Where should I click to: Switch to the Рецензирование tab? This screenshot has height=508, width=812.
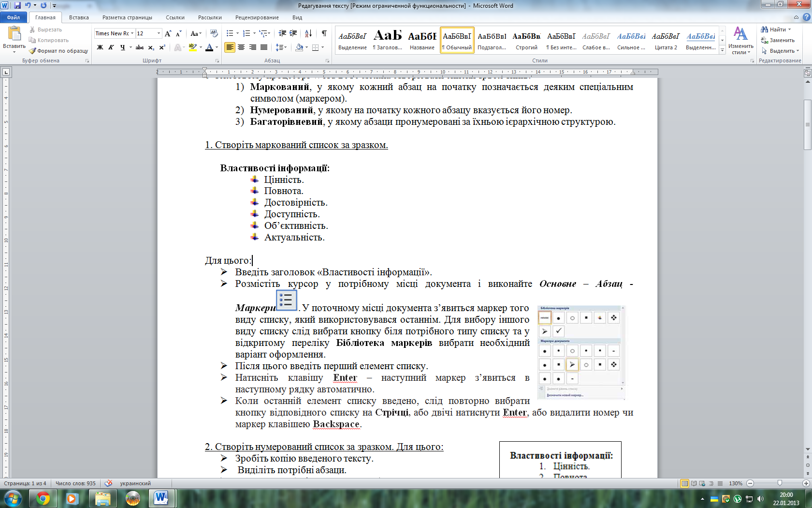257,17
